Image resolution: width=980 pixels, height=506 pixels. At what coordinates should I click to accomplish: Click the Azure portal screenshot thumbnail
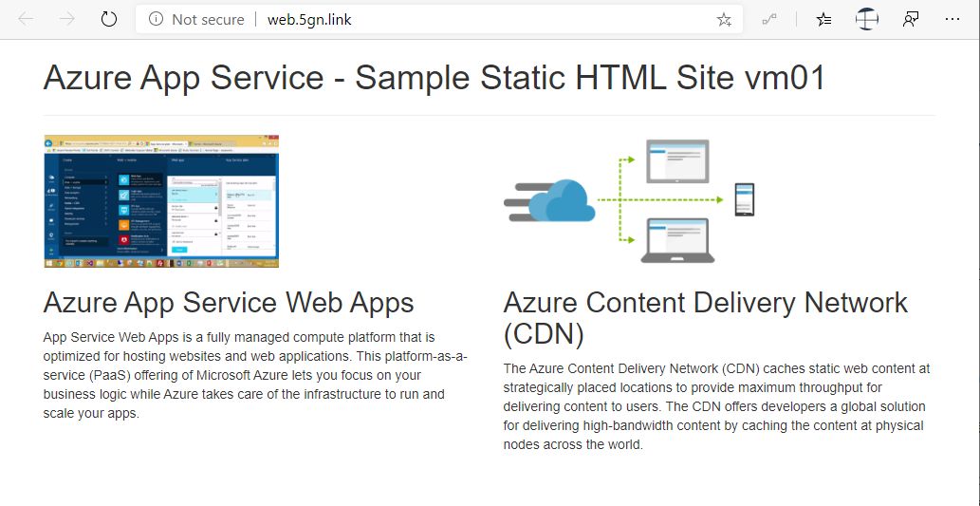pyautogui.click(x=161, y=201)
